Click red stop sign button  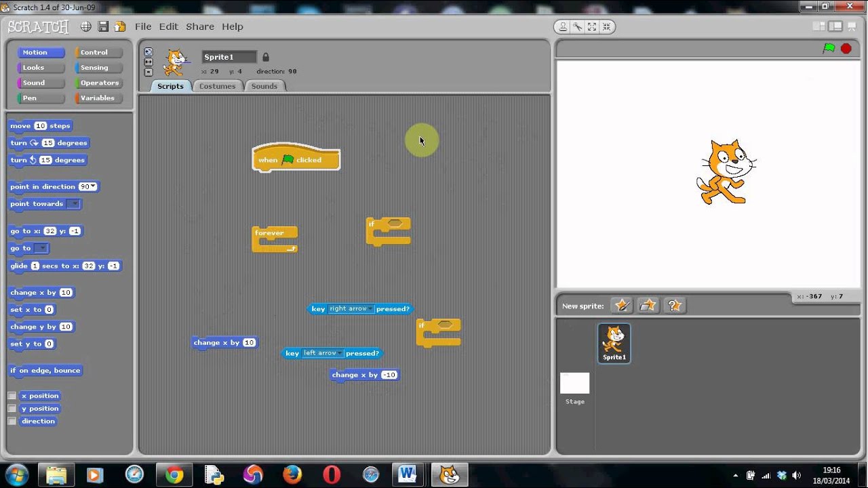coord(846,48)
